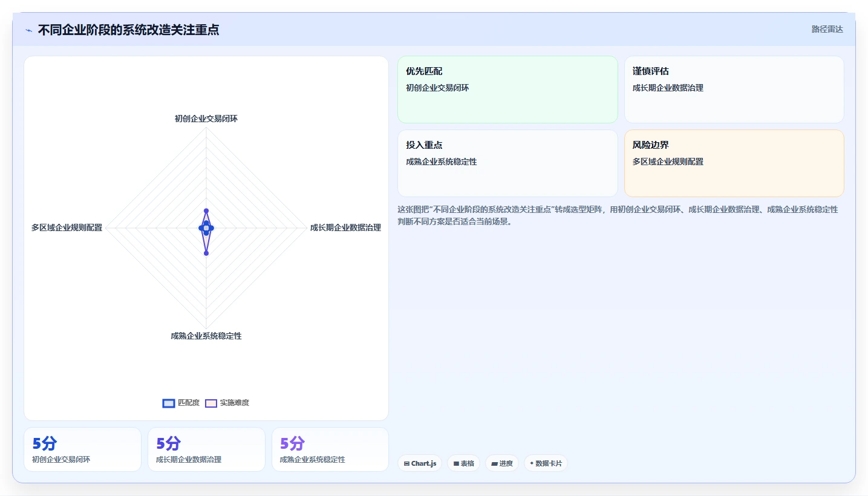Click the 成长期企业数据治理 radar axis label
Viewport: 868px width, 496px height.
click(x=345, y=227)
